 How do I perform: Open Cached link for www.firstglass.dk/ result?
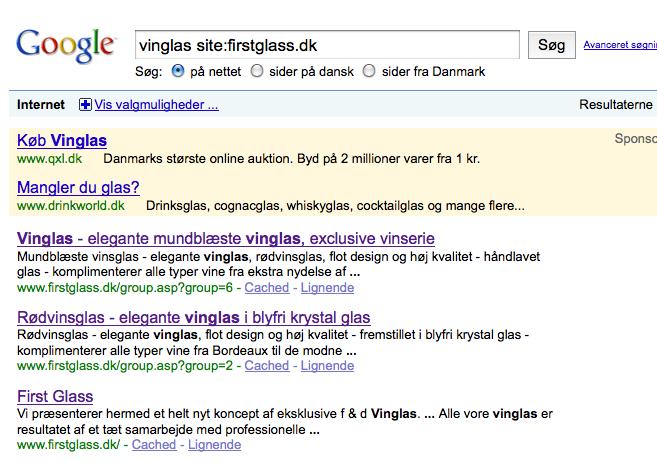tap(154, 445)
